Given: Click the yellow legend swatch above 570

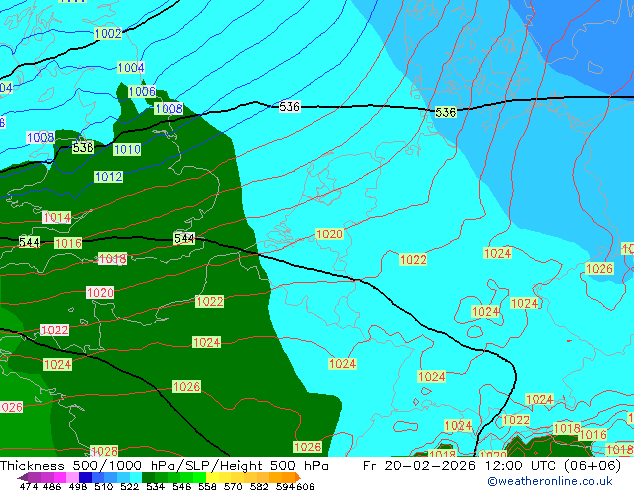Looking at the screenshot, I should coord(237,477).
